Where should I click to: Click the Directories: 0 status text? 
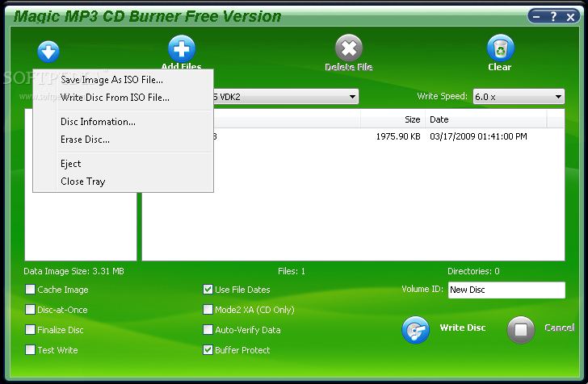coord(473,271)
